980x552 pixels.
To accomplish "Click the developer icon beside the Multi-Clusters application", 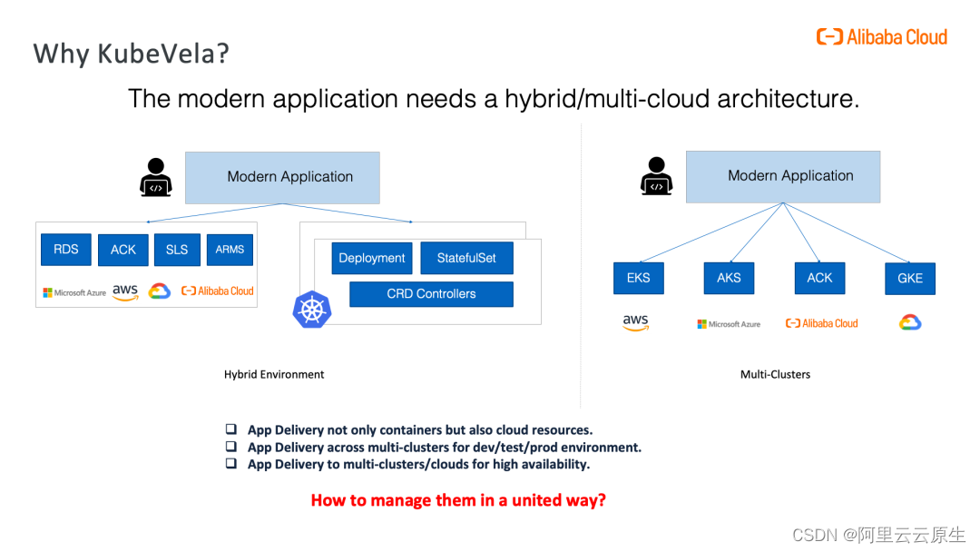I will (656, 176).
